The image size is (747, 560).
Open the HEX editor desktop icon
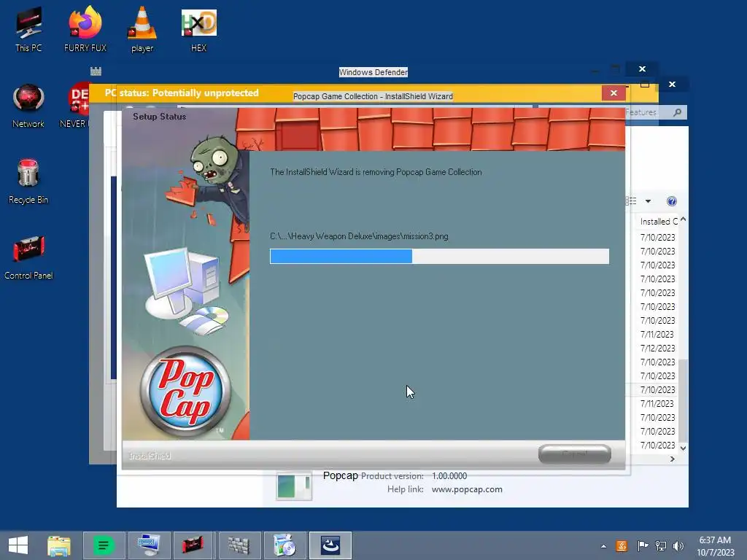pyautogui.click(x=198, y=28)
